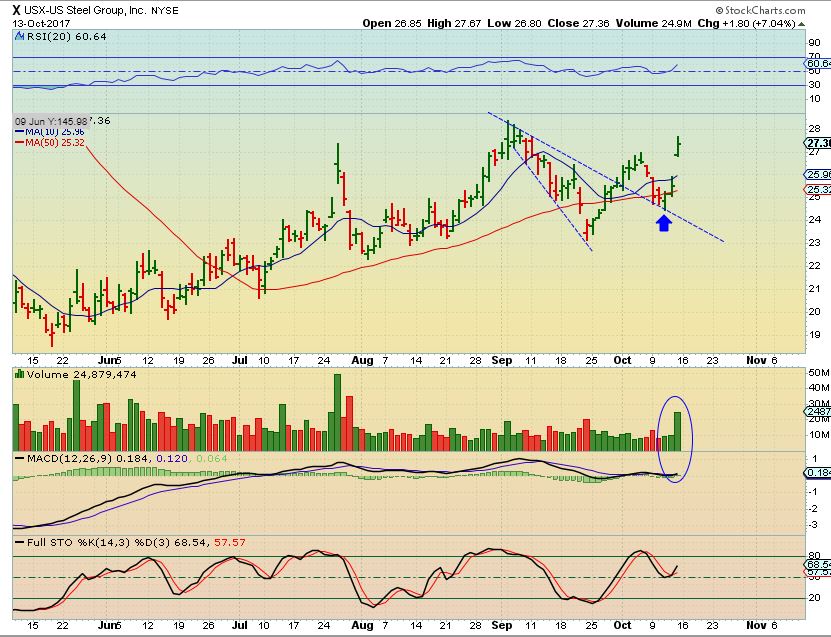The height and width of the screenshot is (637, 831).
Task: Click the MA(10) 25.96 legend entry
Action: click(x=50, y=131)
